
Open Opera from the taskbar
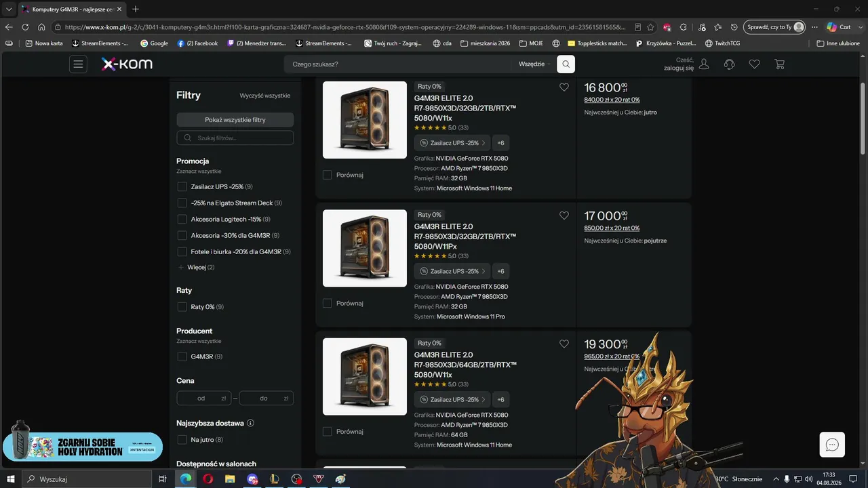tap(208, 479)
